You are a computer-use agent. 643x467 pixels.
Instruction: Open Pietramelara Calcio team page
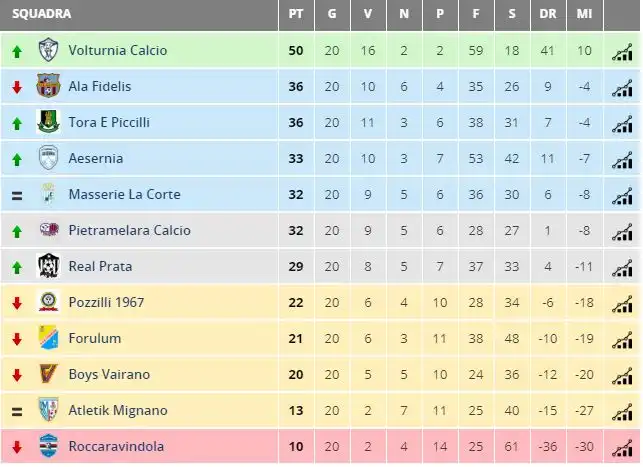pyautogui.click(x=130, y=230)
